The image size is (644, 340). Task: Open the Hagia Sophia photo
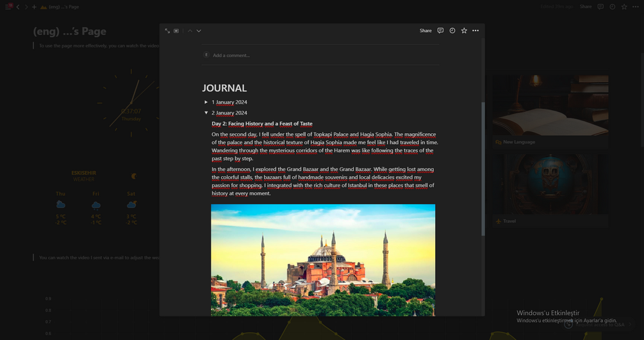click(x=323, y=260)
